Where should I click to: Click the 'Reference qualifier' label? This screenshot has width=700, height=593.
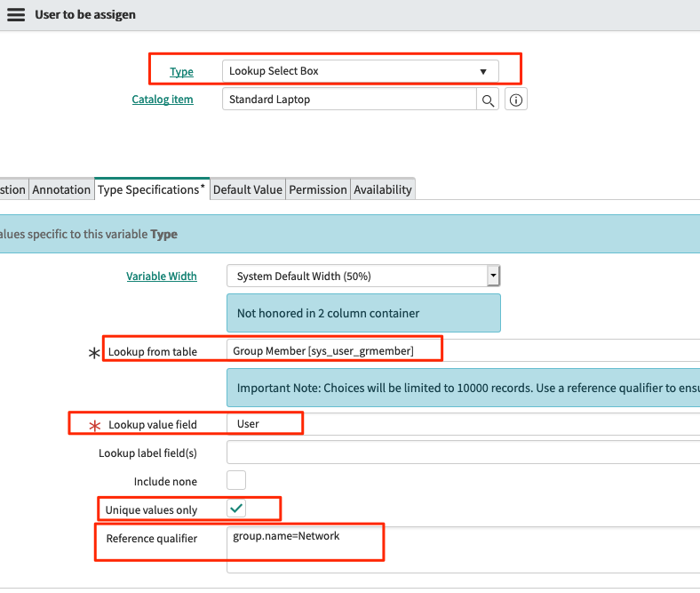pos(152,539)
